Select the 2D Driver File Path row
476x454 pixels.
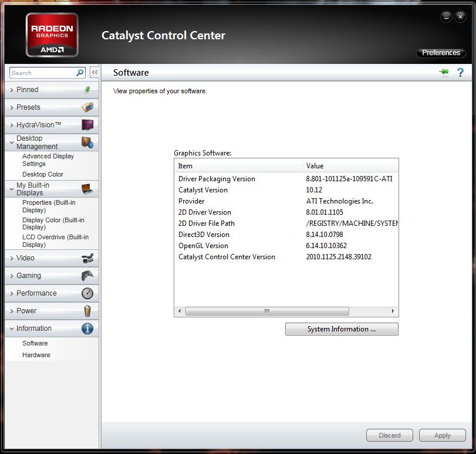(x=286, y=223)
